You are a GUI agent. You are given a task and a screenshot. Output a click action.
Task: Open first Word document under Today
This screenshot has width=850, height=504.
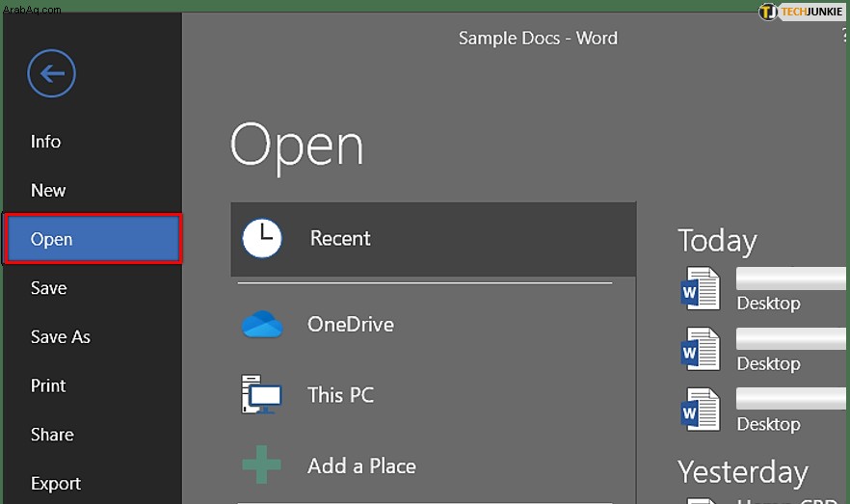pyautogui.click(x=701, y=288)
